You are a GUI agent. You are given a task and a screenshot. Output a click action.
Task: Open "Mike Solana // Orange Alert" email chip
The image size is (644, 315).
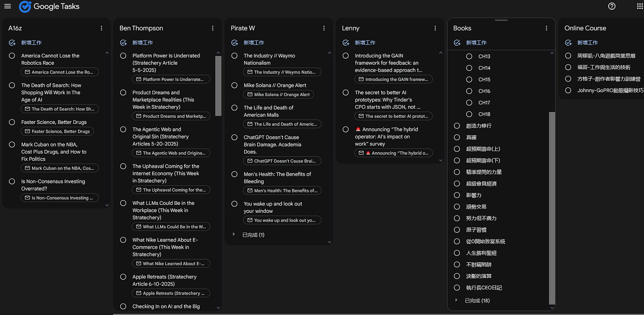(x=278, y=95)
